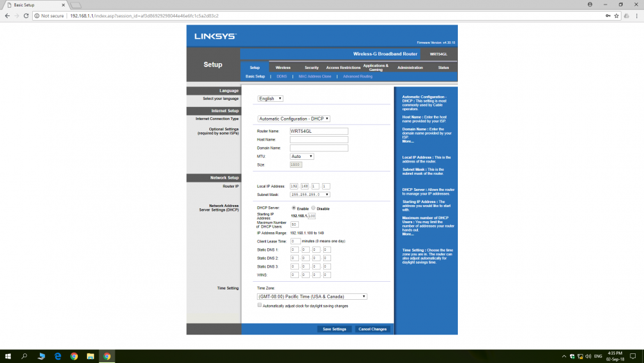View Not secure site information

50,15
